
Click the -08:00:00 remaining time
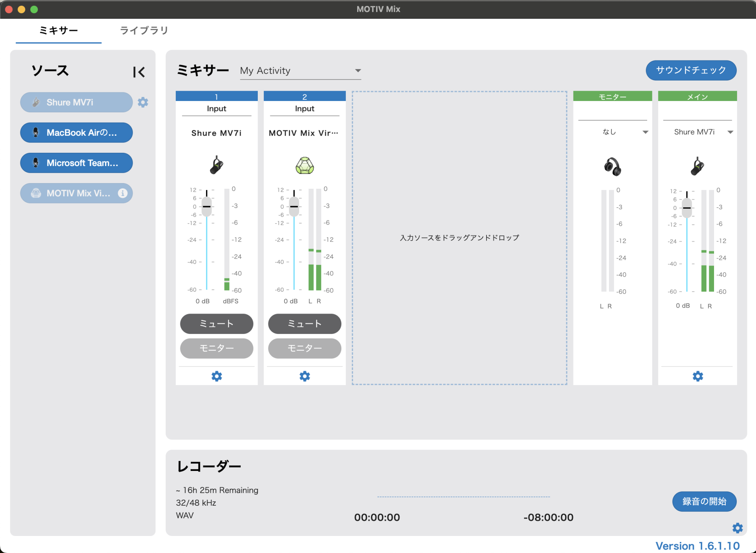pos(548,517)
